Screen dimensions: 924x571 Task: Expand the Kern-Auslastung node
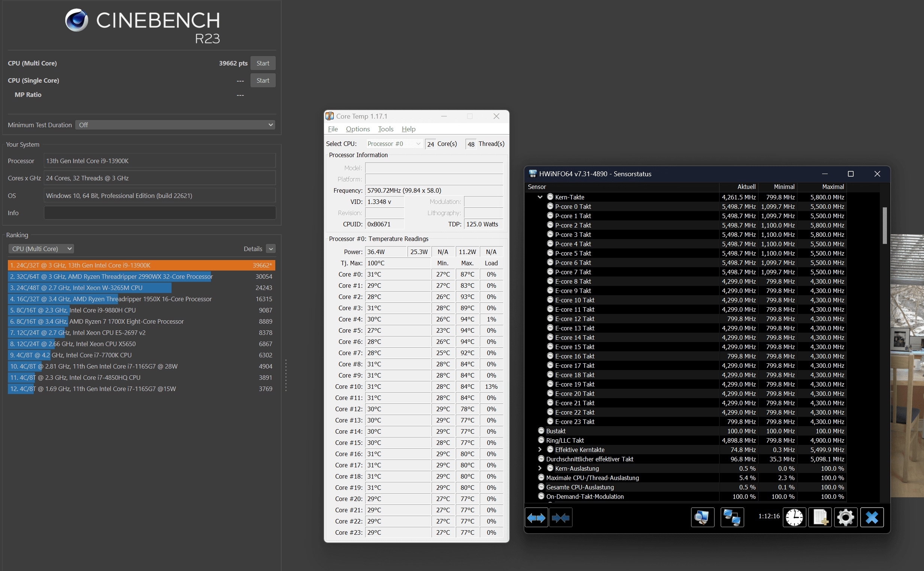pos(540,468)
